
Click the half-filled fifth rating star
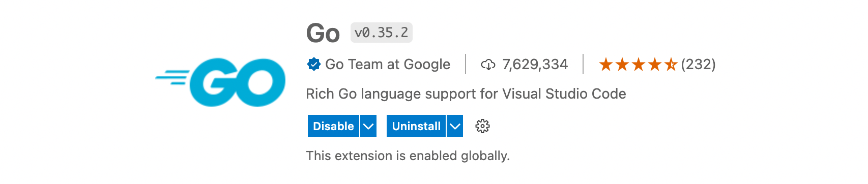click(x=671, y=65)
